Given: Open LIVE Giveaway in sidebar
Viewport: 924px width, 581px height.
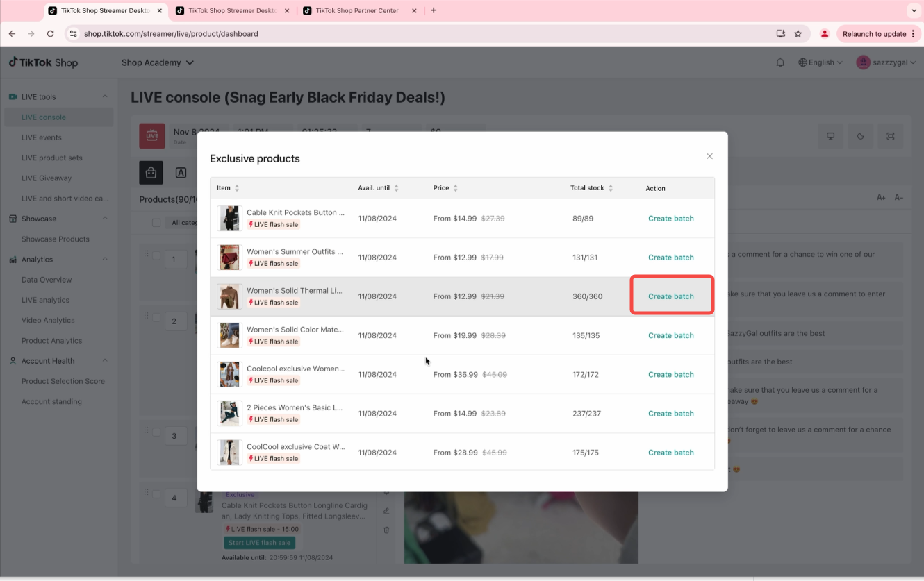Looking at the screenshot, I should tap(47, 178).
